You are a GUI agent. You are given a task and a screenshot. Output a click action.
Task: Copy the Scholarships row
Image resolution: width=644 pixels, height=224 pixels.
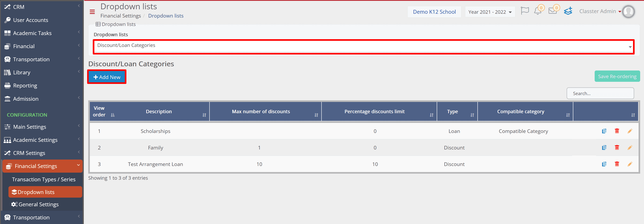coord(604,131)
